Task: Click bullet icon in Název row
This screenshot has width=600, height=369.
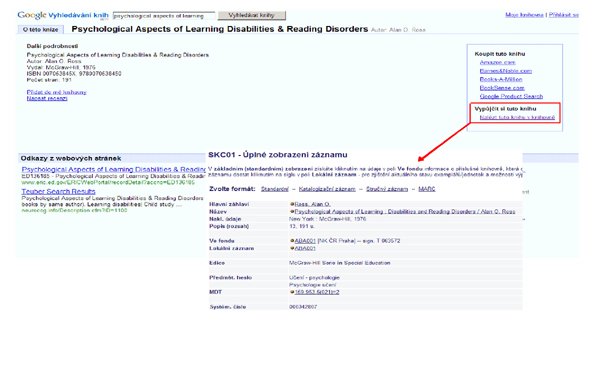Action: tap(292, 211)
